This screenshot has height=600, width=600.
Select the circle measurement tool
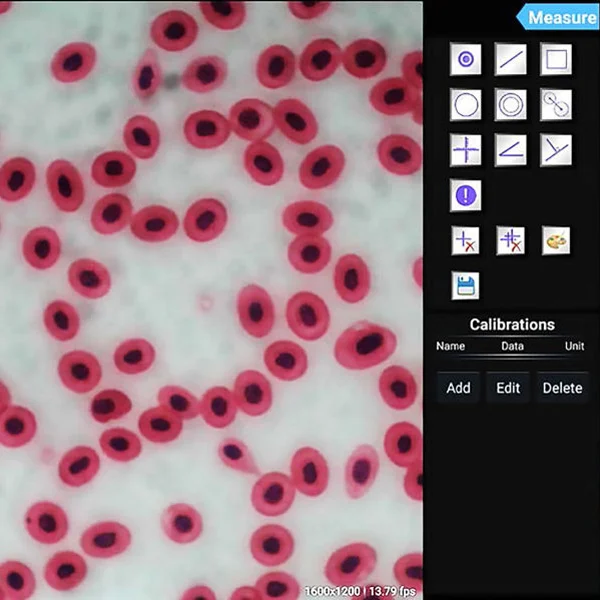pyautogui.click(x=465, y=104)
